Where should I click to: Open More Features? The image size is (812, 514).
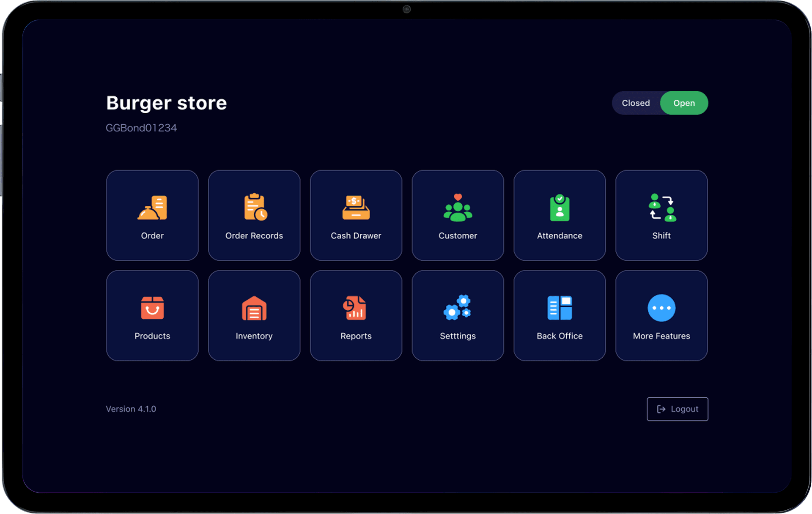[661, 315]
